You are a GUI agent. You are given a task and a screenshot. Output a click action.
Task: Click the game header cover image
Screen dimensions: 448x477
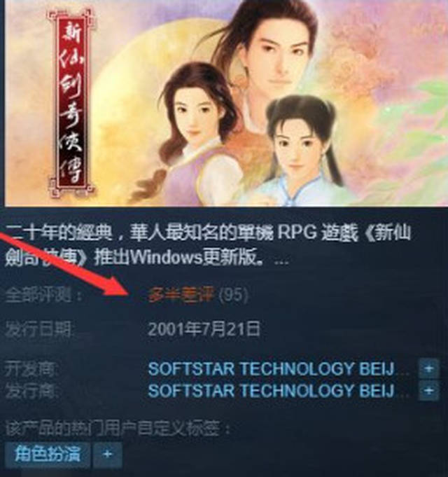click(226, 103)
